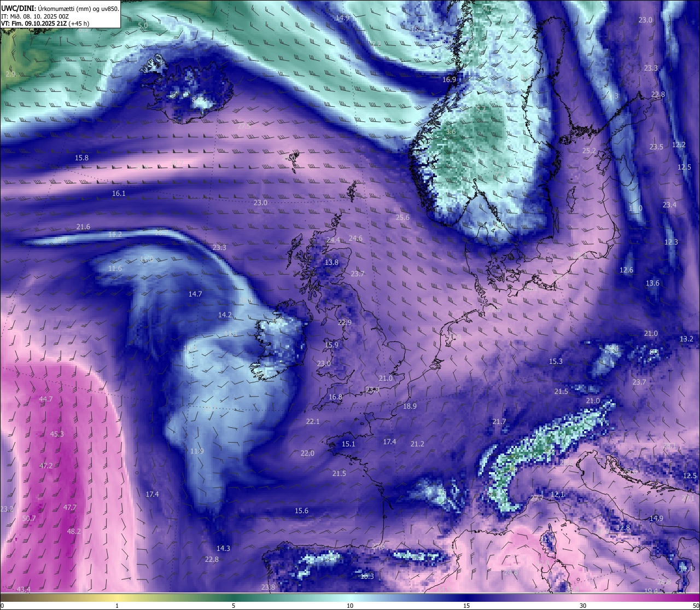Viewport: 700px width, 610px height.
Task: Click the UWC/DINI Úrkomumætti title line
Action: coord(60,8)
